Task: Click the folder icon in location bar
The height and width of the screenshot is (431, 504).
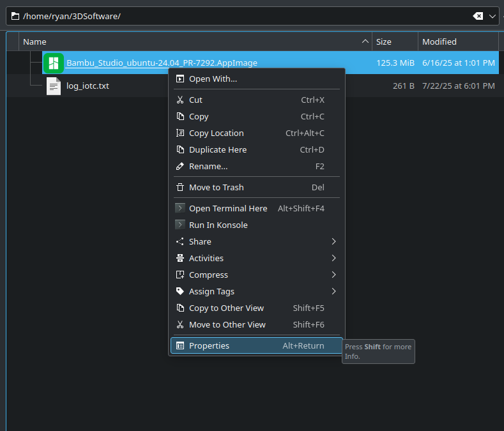Action: pos(15,16)
